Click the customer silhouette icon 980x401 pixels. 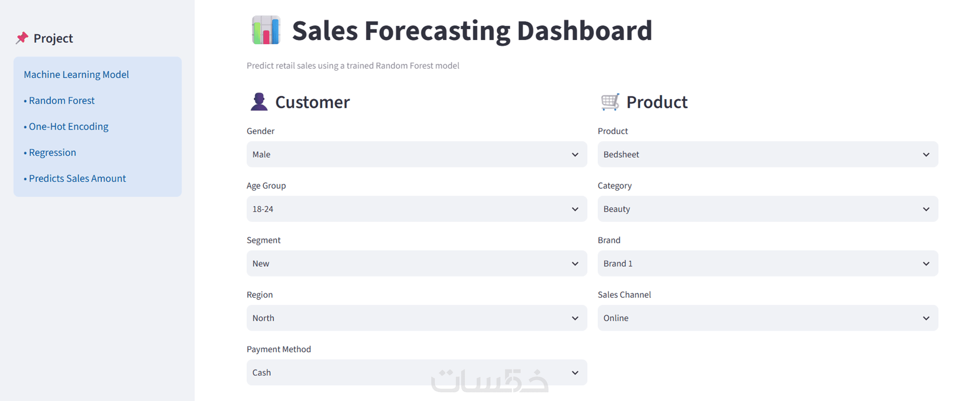pos(259,102)
